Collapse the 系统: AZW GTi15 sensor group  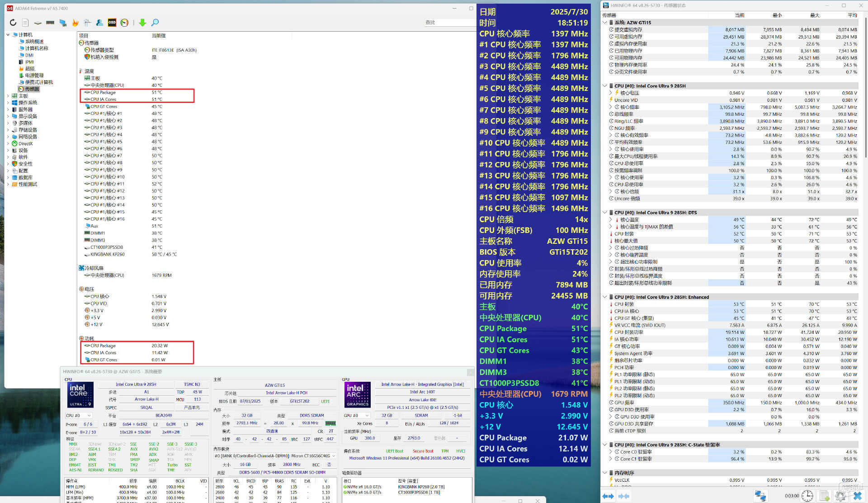point(605,22)
